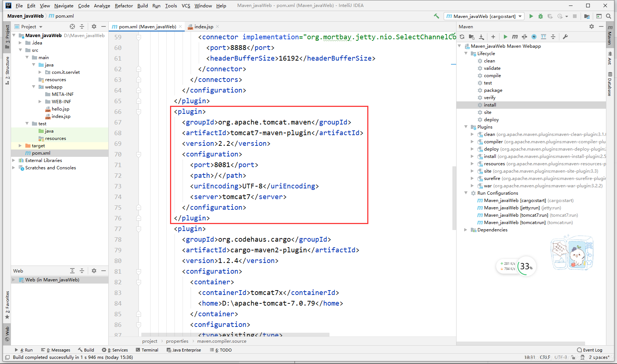This screenshot has width=617, height=364.
Task: Open the Web panel gear options
Action: [94, 271]
